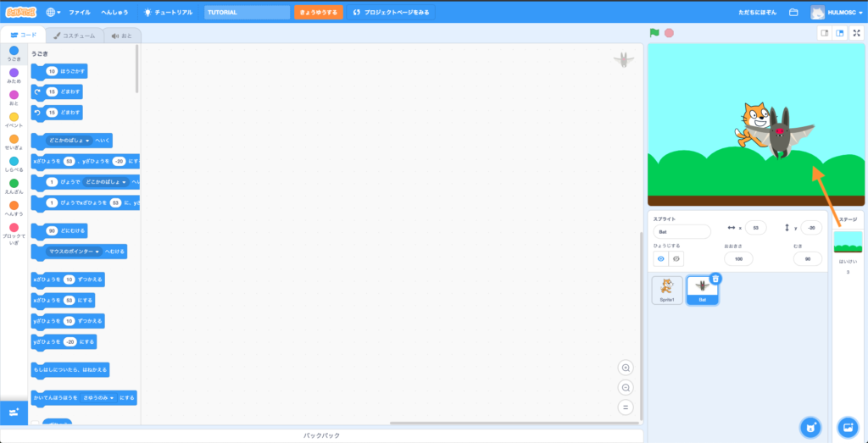Delete the Bat sprite with trash icon
This screenshot has width=868, height=443.
pos(715,279)
